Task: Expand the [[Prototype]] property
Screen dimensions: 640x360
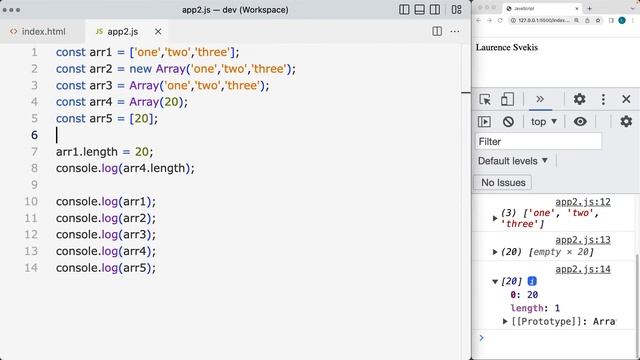Action: (505, 322)
